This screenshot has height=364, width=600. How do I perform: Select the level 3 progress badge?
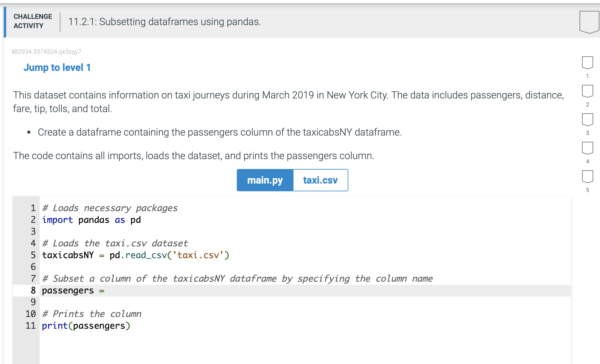[x=587, y=120]
